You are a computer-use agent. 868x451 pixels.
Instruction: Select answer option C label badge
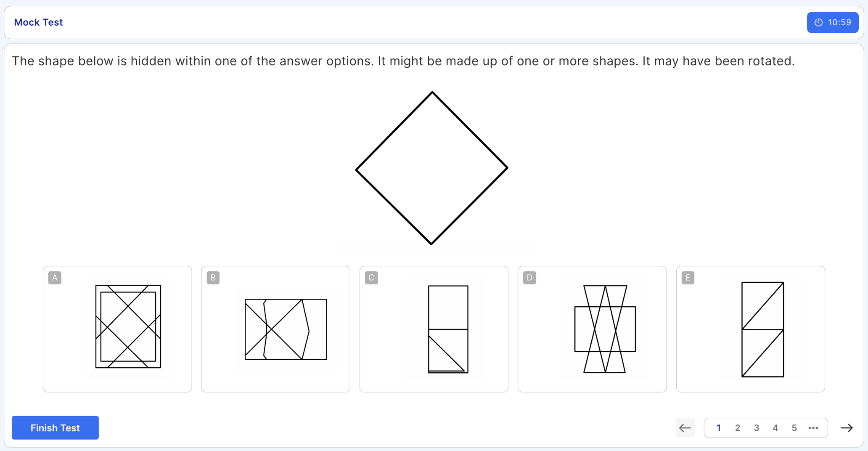click(x=371, y=278)
